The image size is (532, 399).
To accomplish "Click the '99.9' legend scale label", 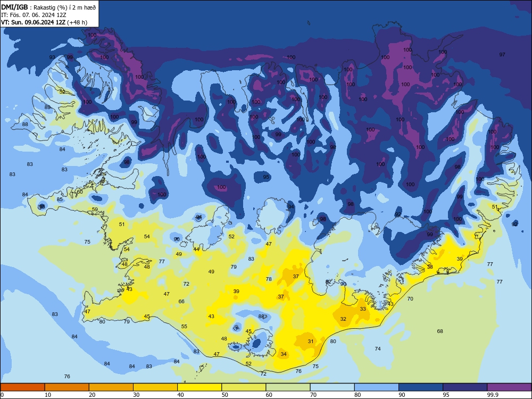I will click(493, 395).
